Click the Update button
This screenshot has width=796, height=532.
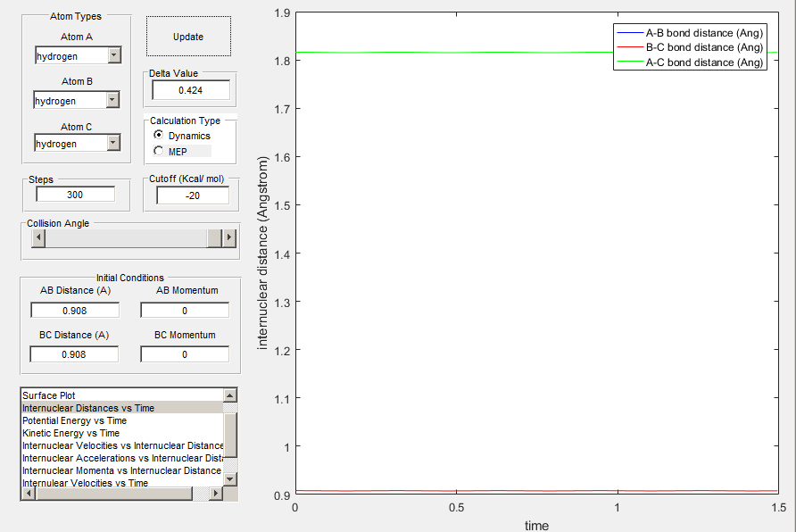[188, 37]
